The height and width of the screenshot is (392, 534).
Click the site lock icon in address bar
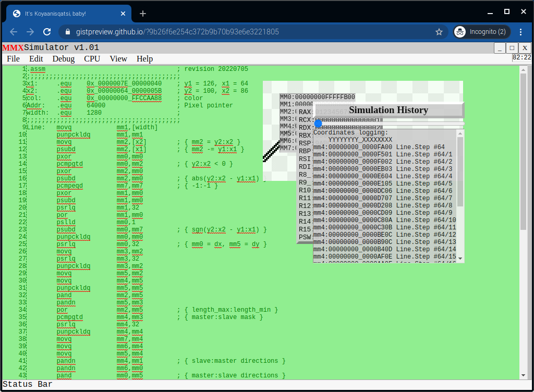67,32
